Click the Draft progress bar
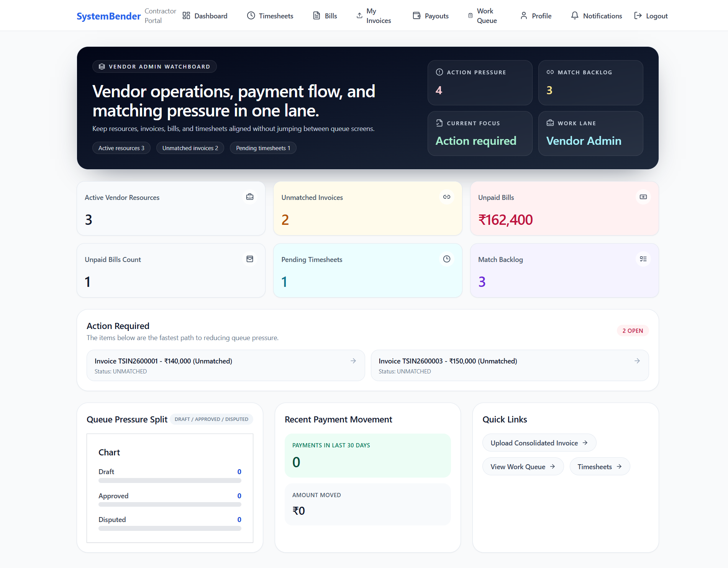728x568 pixels. click(x=170, y=480)
